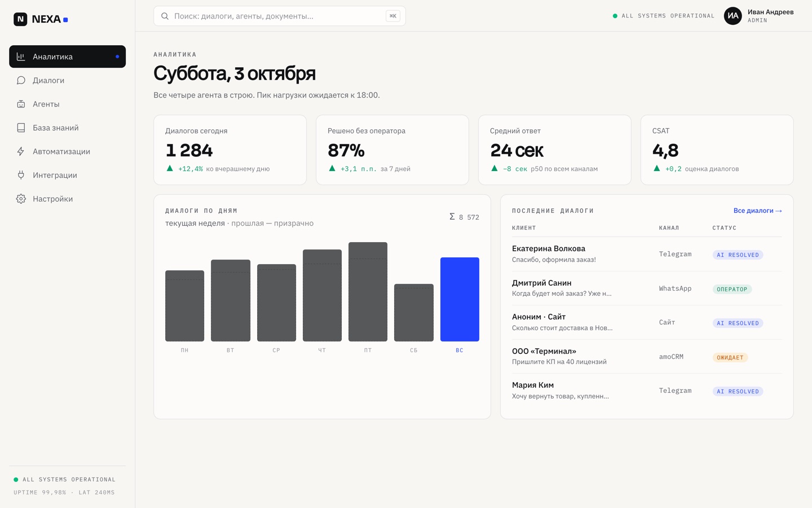Open the Средний ответ 24 сек card
This screenshot has width=812, height=508.
tap(555, 150)
